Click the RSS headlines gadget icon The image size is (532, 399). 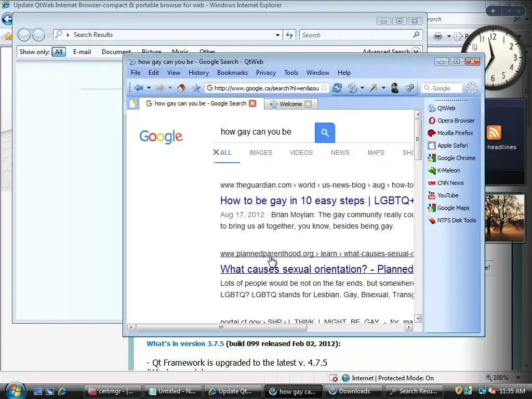click(494, 132)
